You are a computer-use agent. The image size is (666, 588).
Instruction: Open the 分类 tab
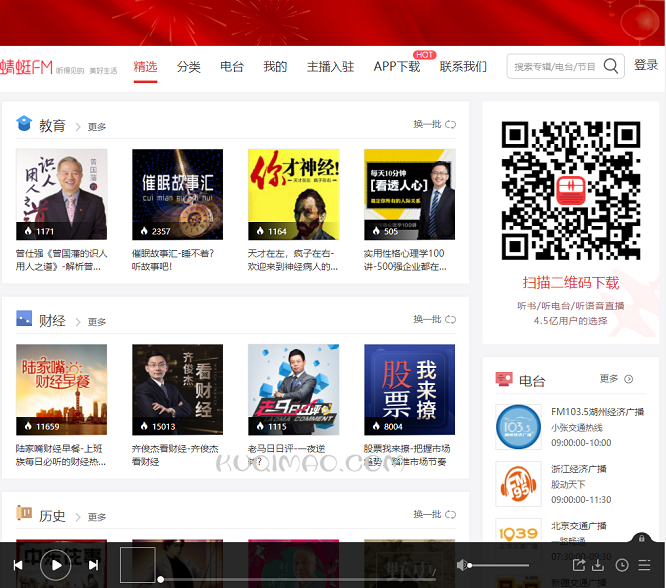(189, 67)
